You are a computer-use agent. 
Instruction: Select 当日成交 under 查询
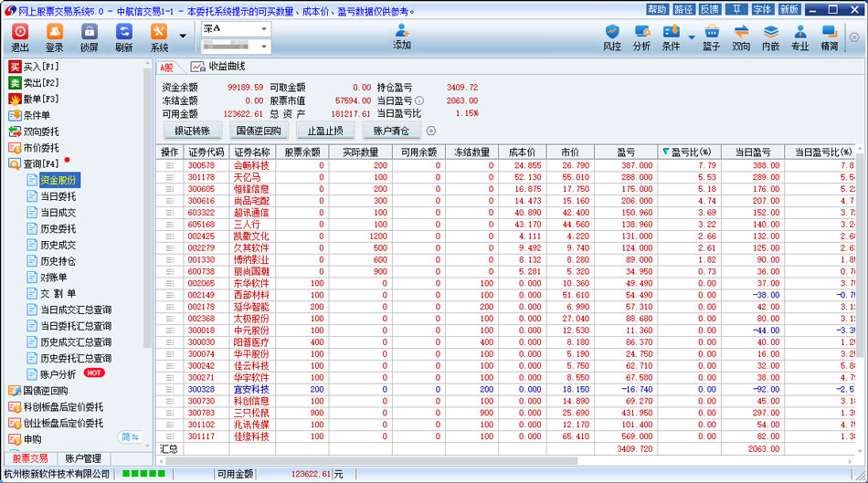[x=51, y=213]
